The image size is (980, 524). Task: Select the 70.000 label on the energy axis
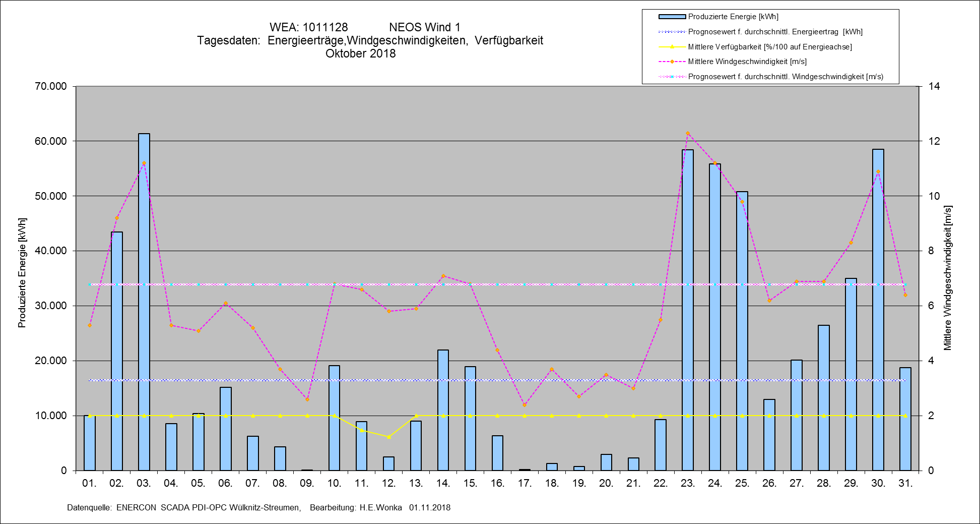pos(50,86)
